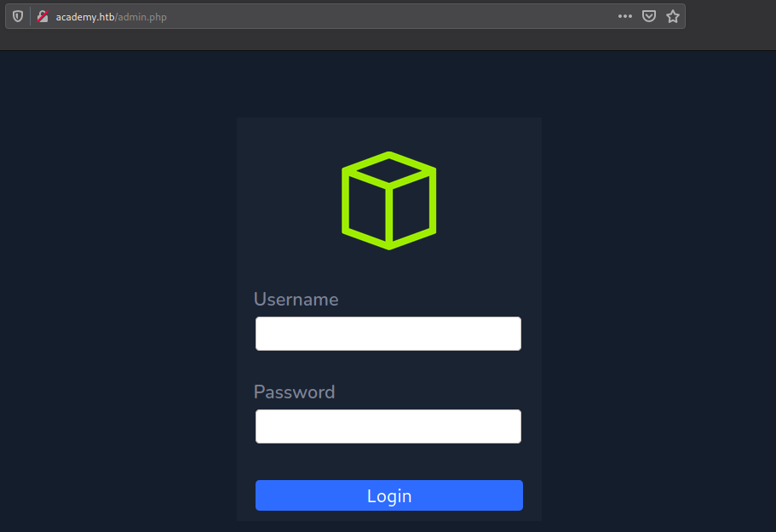
Task: Save the page with the Pocket icon
Action: [649, 16]
